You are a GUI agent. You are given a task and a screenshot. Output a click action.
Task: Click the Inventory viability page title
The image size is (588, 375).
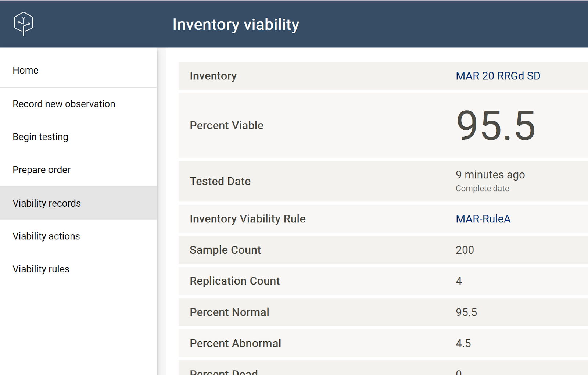(236, 24)
